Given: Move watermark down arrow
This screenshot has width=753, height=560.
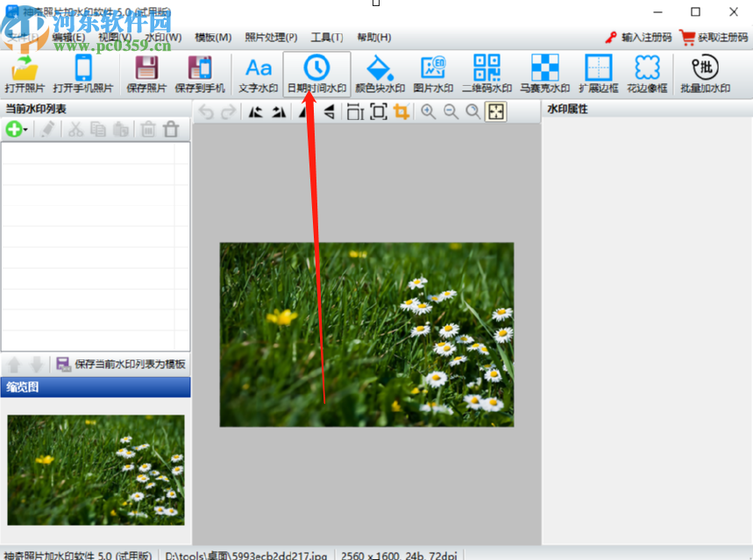Looking at the screenshot, I should click(x=37, y=365).
